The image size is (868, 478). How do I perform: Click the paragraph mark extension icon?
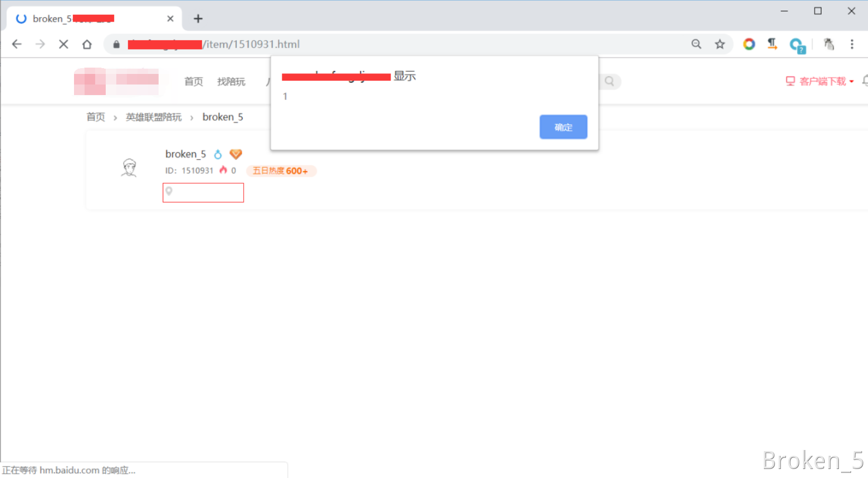tap(772, 44)
